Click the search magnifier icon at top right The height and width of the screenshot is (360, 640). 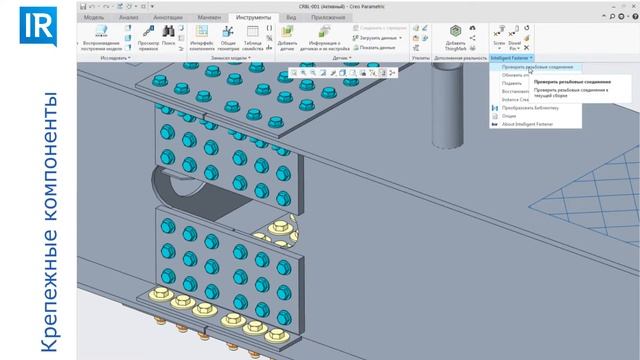click(x=612, y=16)
